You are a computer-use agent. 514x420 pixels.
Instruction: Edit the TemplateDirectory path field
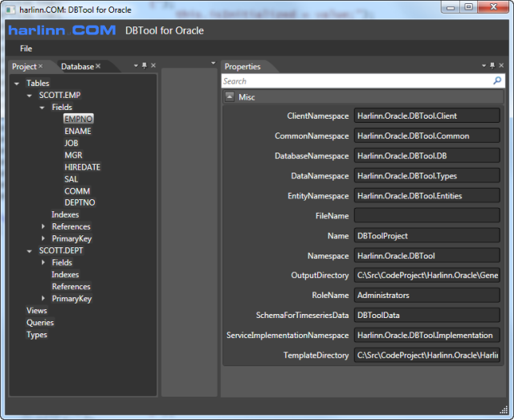tap(426, 355)
